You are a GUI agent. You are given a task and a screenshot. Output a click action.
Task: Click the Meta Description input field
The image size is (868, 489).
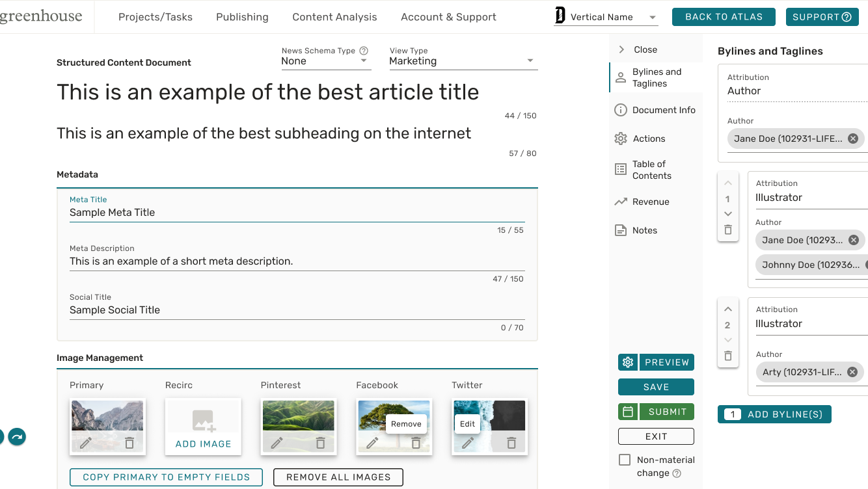(x=297, y=261)
